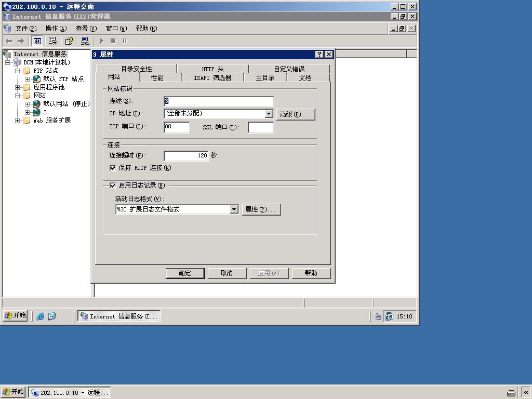
Task: Click the 连接超时 seconds field
Action: pos(186,155)
